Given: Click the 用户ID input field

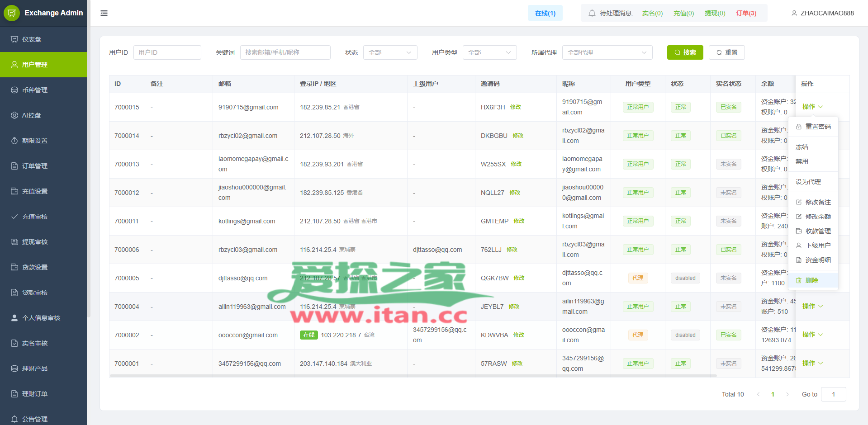Looking at the screenshot, I should [167, 52].
